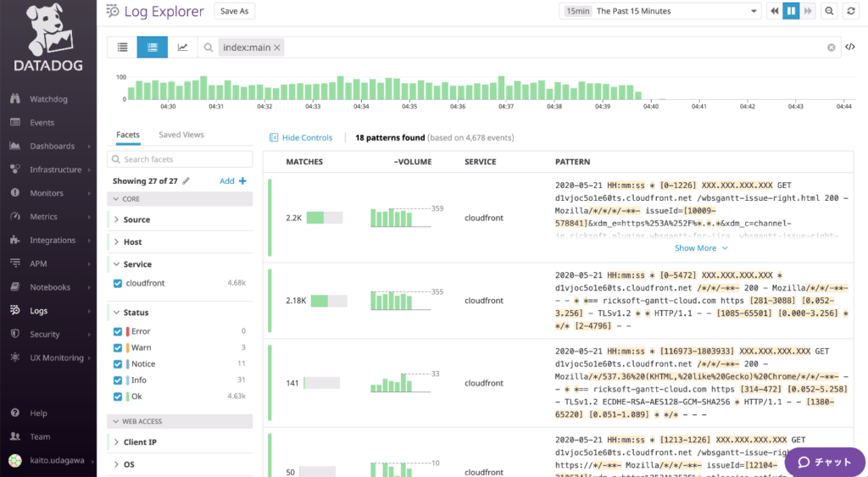Click the Notebooks sidebar icon
This screenshot has height=477, width=868.
click(x=15, y=287)
